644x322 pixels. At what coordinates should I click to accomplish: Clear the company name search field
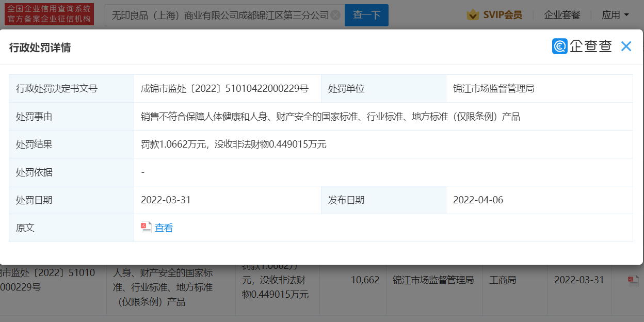[335, 15]
